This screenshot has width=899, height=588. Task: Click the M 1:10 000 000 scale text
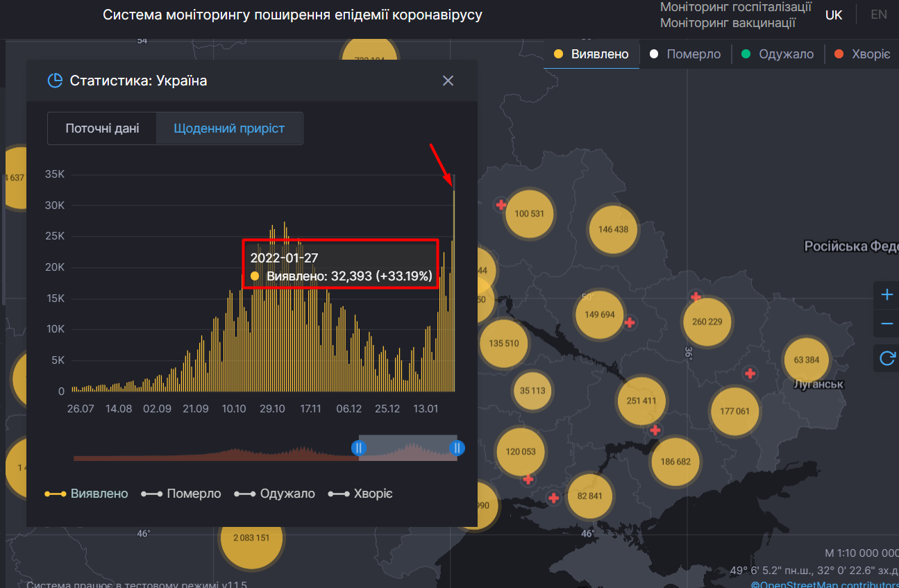[x=862, y=553]
